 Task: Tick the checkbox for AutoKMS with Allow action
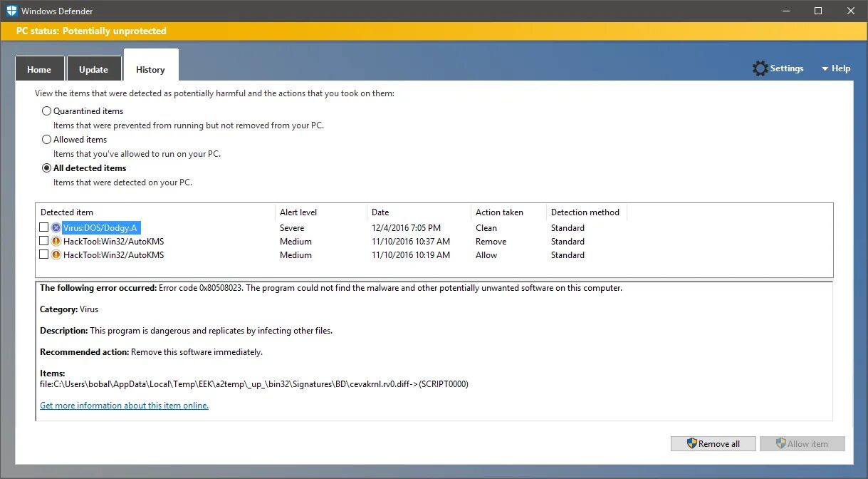click(x=44, y=254)
